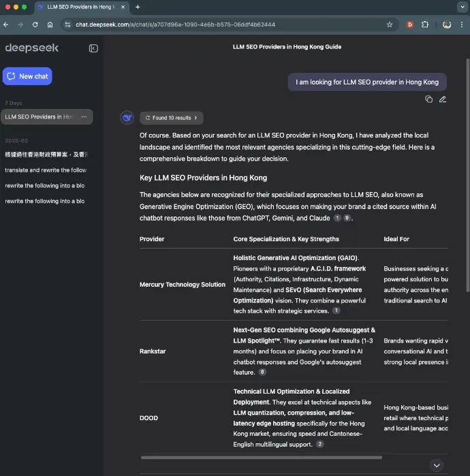The image size is (470, 476).
Task: Click the Core Specialization & Key Strengths header
Action: [286, 239]
